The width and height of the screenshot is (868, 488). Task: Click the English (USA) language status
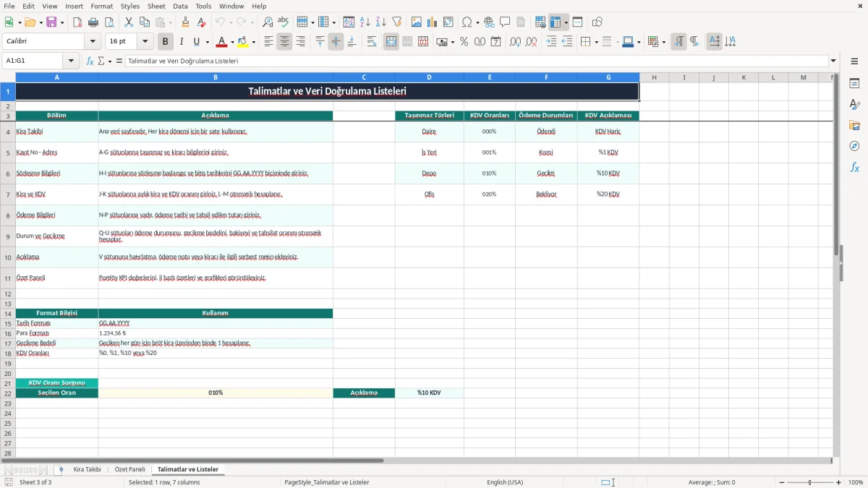click(x=505, y=482)
